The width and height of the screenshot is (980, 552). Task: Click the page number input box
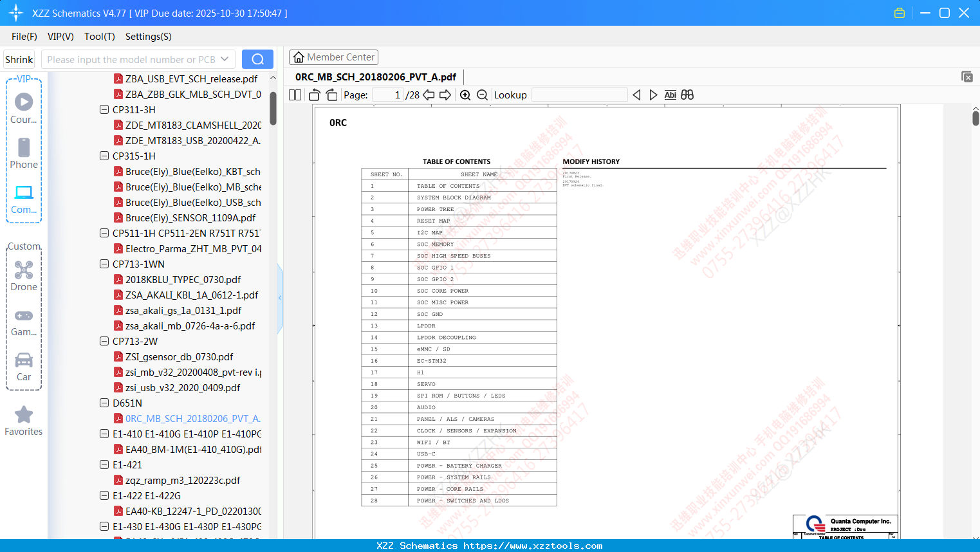[387, 95]
